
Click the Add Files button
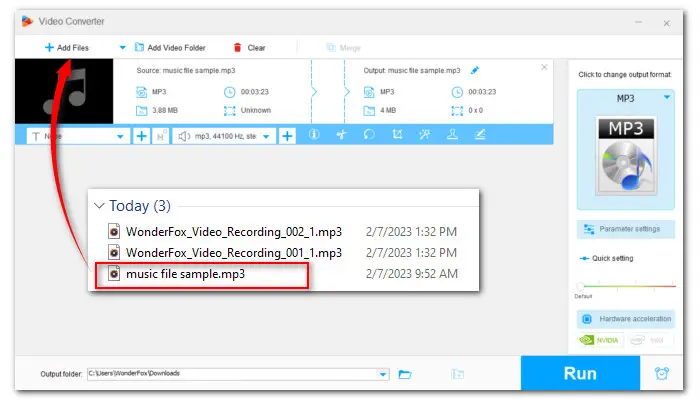[x=67, y=47]
